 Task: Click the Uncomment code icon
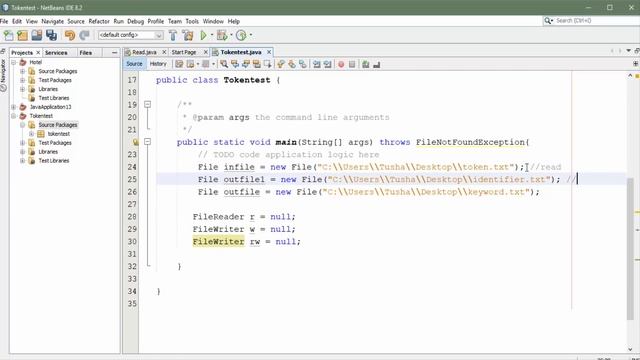(376, 64)
